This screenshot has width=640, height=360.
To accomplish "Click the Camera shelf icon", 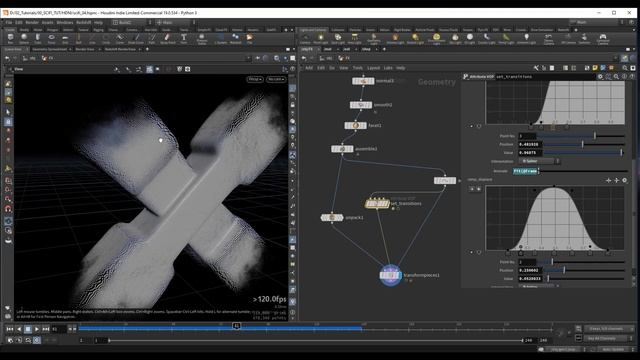I will pyautogui.click(x=305, y=39).
